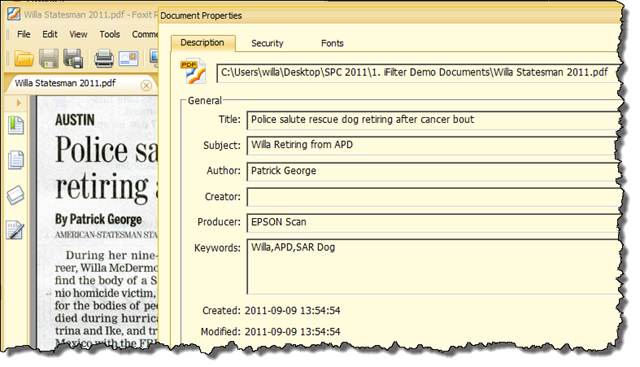Image resolution: width=640 pixels, height=367 pixels.
Task: Click the 'AUSTIN' heading in the document
Action: (75, 120)
